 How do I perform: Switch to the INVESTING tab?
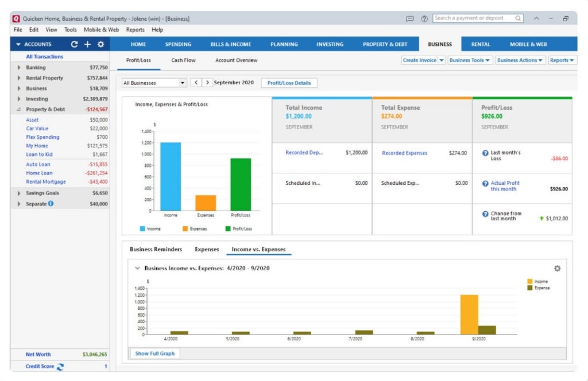[330, 44]
